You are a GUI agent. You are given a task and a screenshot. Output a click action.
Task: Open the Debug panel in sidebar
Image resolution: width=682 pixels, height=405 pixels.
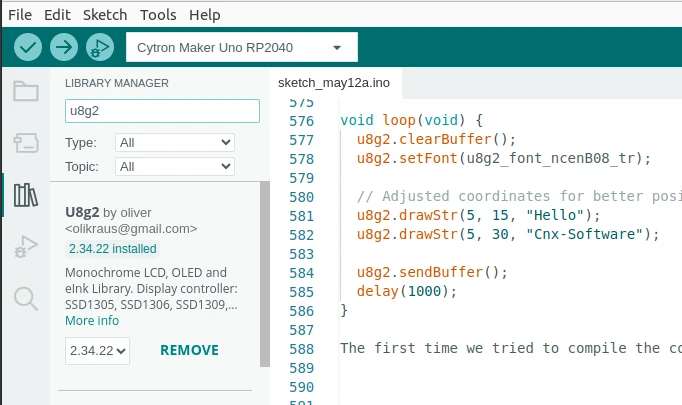click(26, 247)
